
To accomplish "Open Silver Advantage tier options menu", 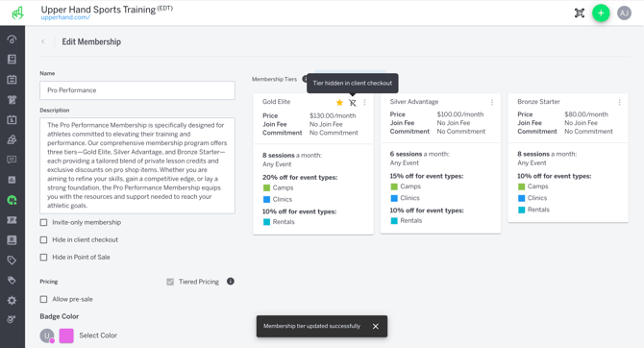I will point(492,102).
